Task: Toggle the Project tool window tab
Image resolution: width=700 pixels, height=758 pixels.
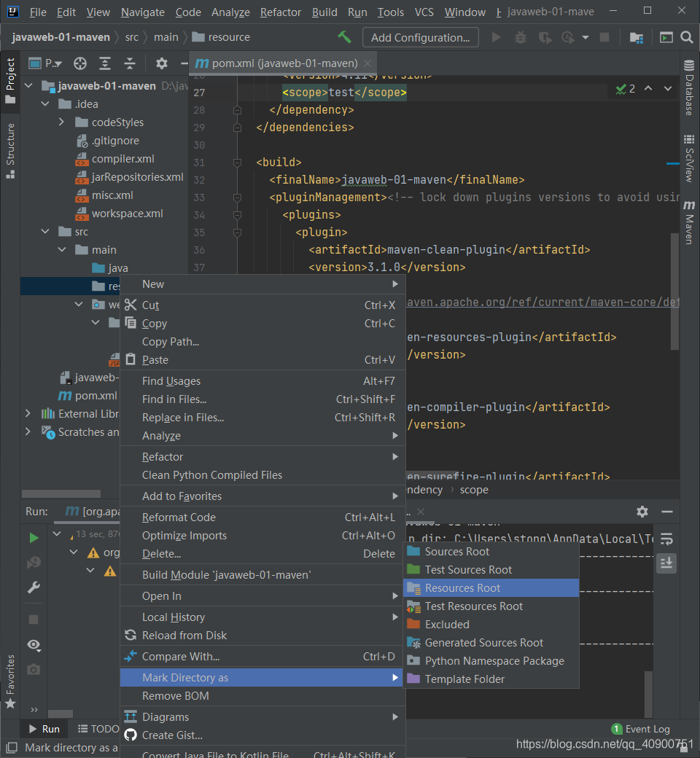Action: 10,81
